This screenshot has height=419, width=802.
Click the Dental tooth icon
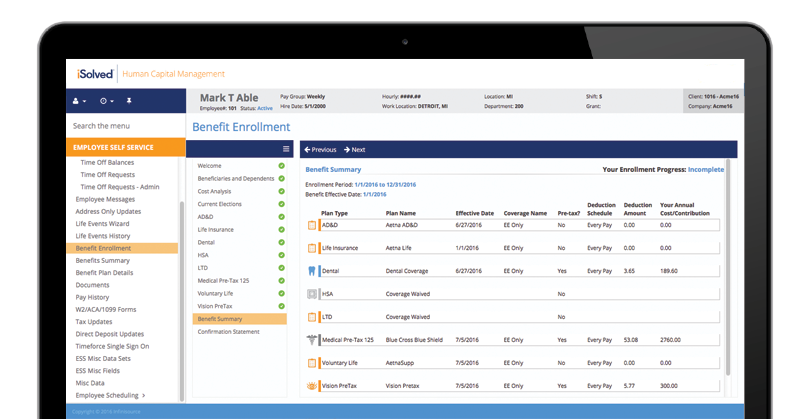point(311,271)
